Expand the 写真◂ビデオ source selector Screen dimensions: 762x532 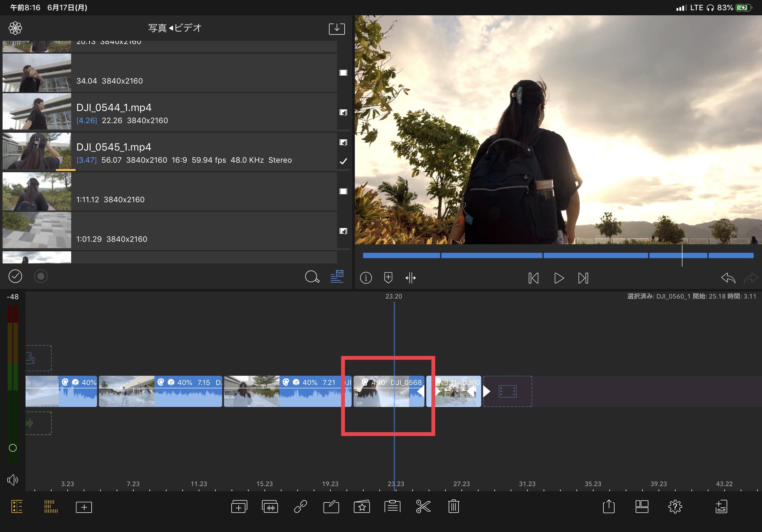coord(175,28)
